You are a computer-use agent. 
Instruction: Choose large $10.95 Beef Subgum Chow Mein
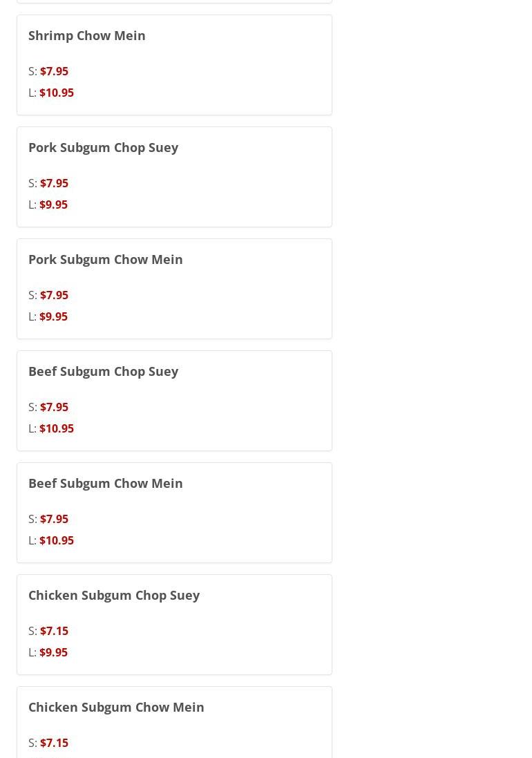[x=57, y=540]
